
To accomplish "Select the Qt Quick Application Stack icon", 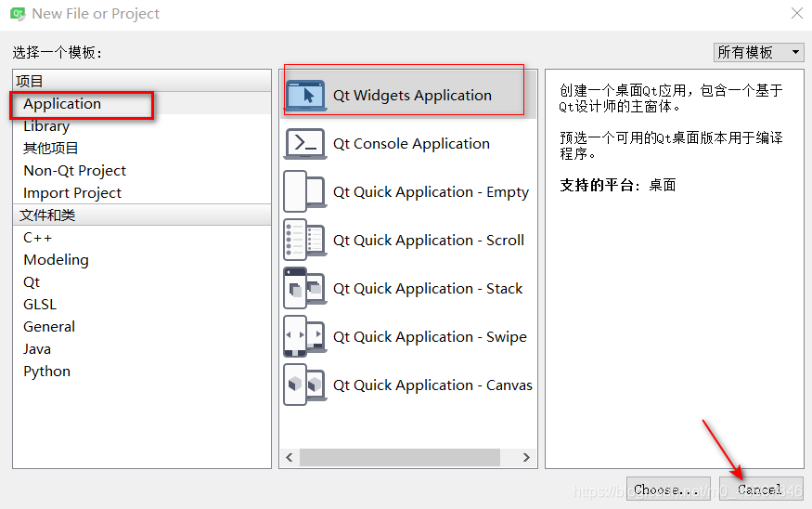I will [305, 288].
